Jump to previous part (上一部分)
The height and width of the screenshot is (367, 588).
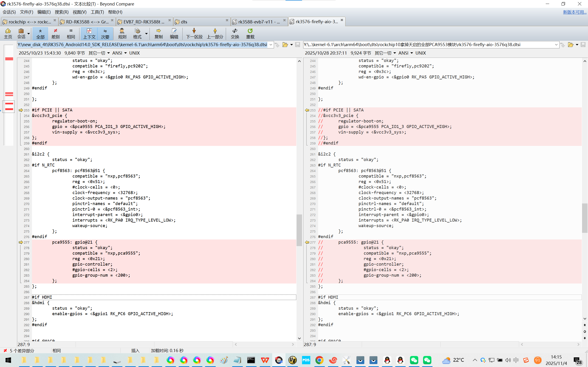215,33
